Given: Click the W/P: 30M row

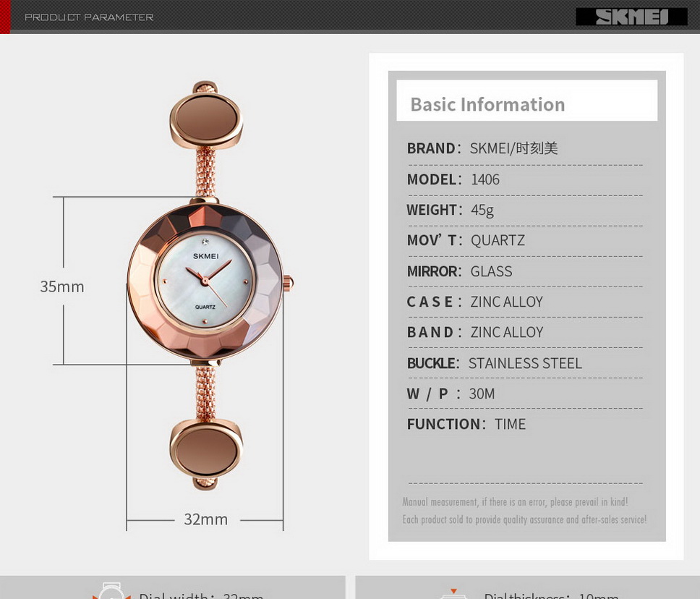Looking at the screenshot, I should point(451,394).
